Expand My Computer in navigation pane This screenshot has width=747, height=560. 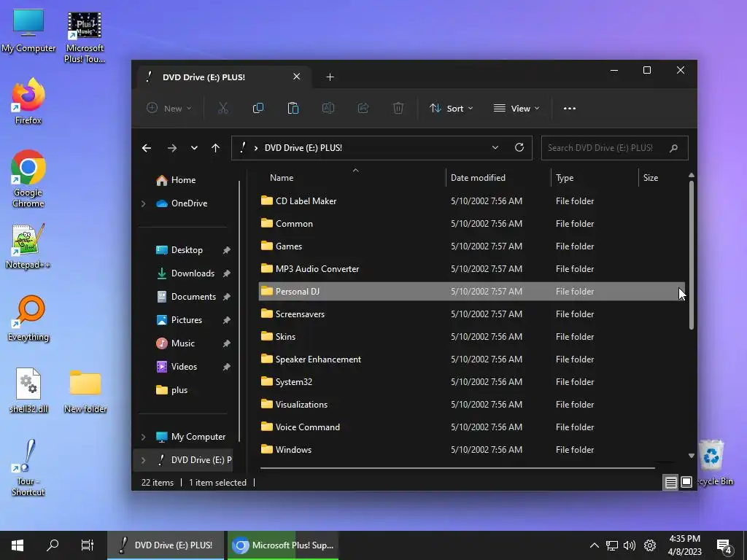[x=144, y=437]
